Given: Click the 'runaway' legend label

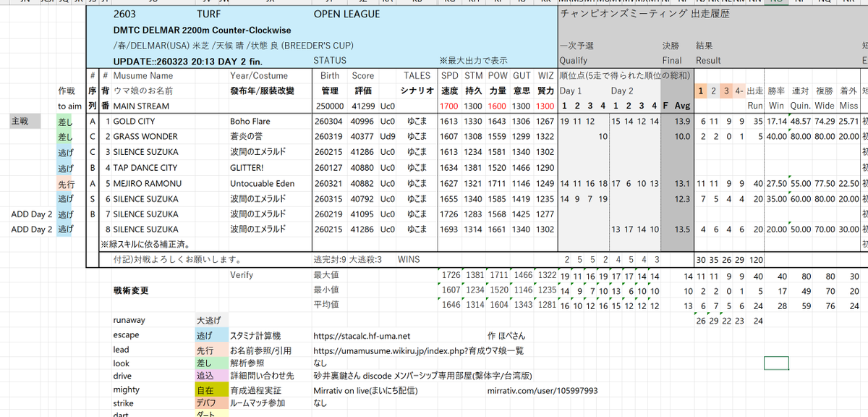Looking at the screenshot, I should pos(129,320).
